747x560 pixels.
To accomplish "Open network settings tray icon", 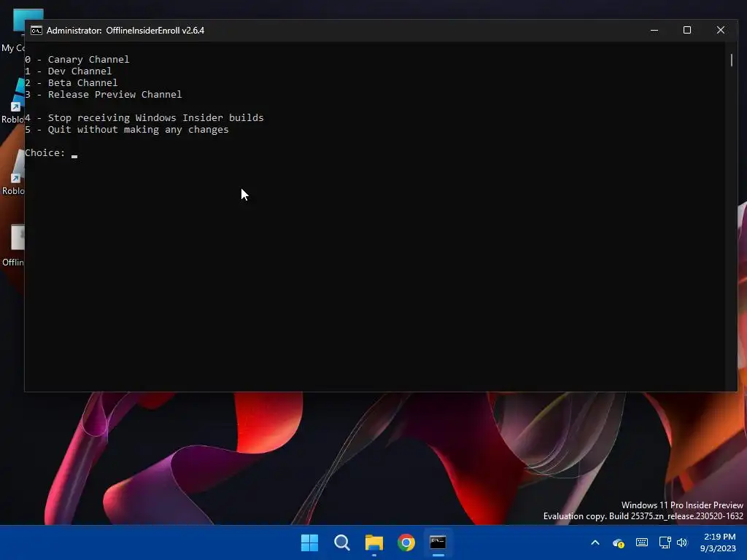I will pos(665,542).
